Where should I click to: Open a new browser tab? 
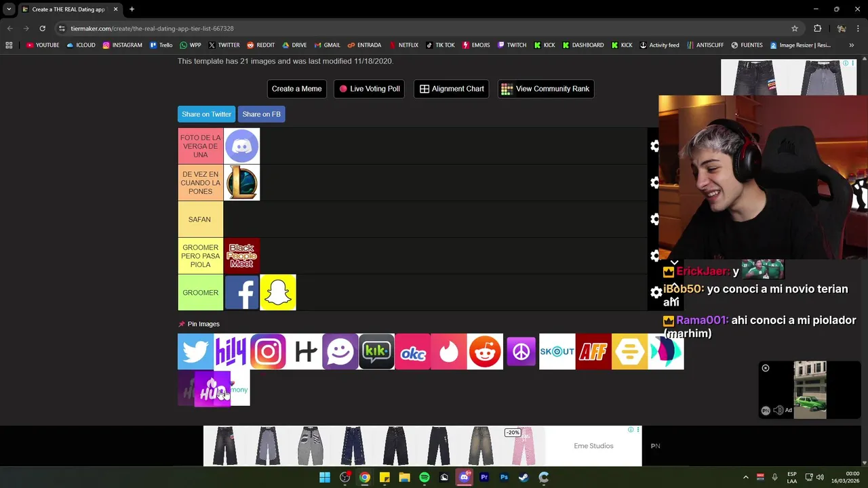[132, 9]
